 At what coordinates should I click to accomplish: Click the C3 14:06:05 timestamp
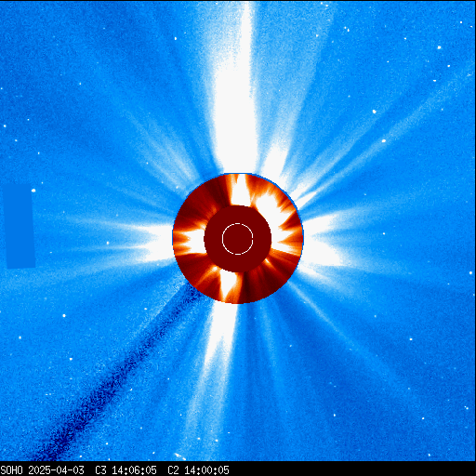pos(126,470)
